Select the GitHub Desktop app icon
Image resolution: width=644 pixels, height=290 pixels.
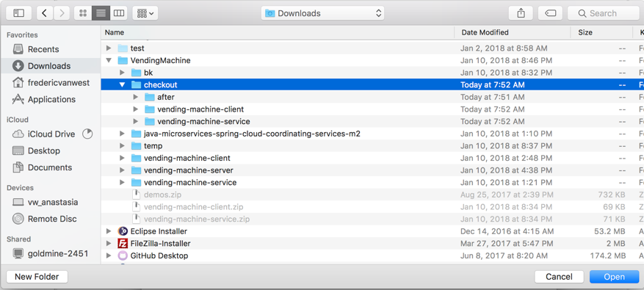click(123, 255)
